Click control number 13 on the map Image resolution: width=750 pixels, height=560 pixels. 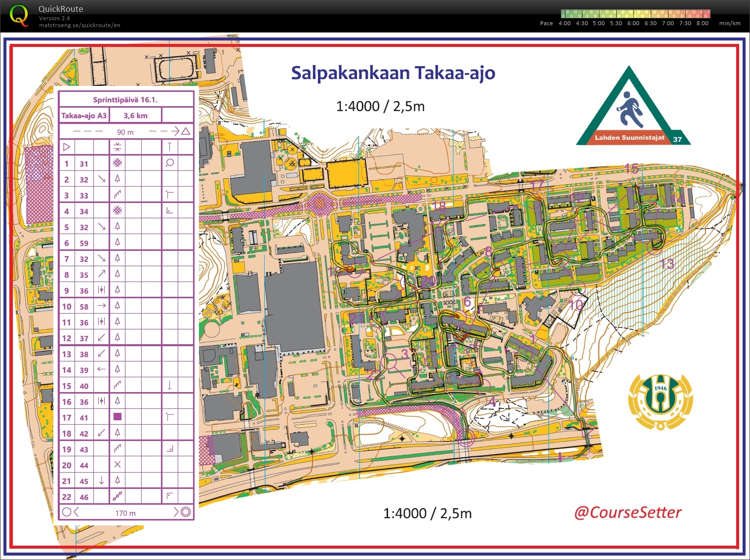pos(667,264)
